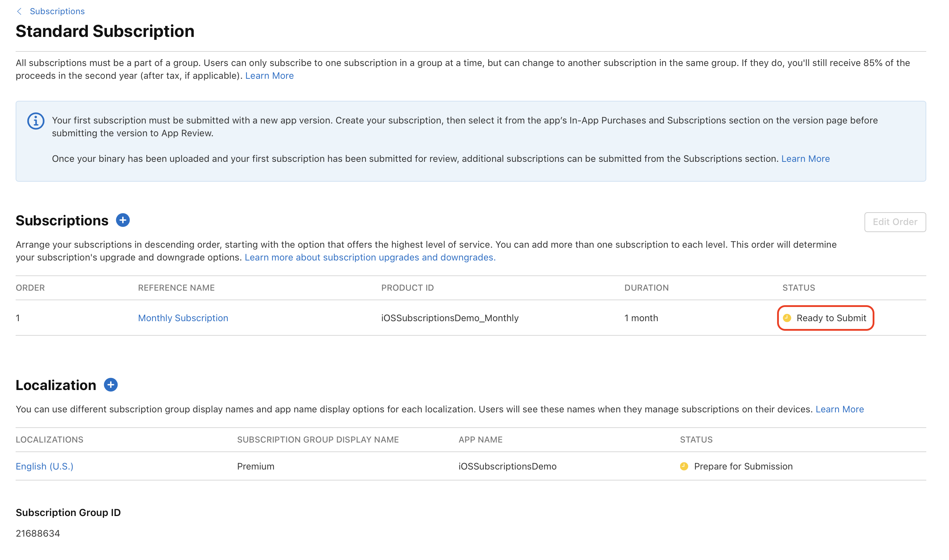Click yellow status dot next to Ready to Submit
Image resolution: width=949 pixels, height=560 pixels.
point(787,318)
